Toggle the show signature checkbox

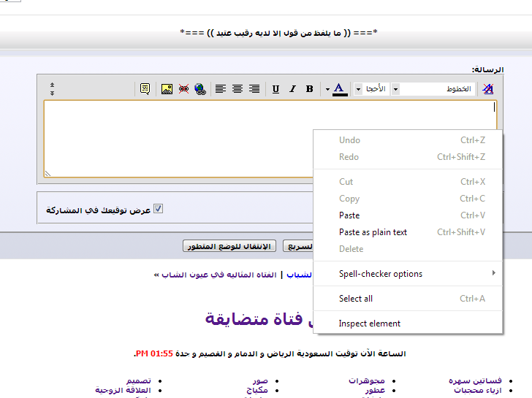pyautogui.click(x=158, y=210)
